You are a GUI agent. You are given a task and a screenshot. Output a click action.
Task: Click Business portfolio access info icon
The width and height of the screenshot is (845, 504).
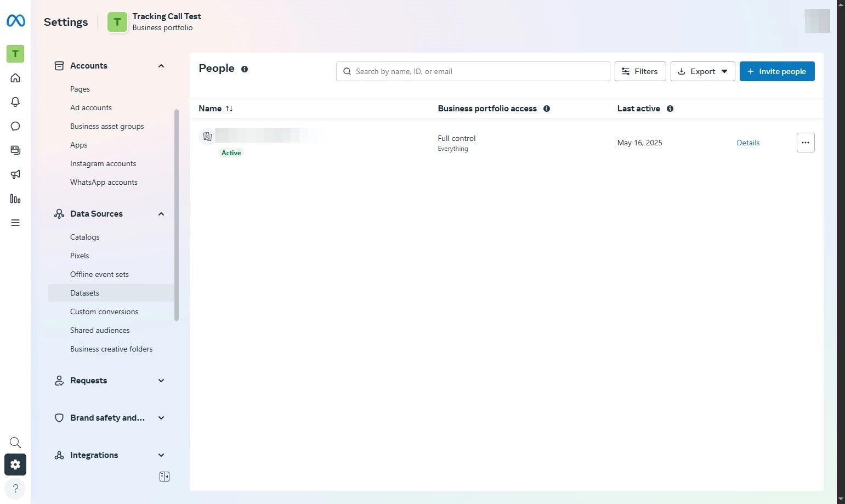pos(547,109)
